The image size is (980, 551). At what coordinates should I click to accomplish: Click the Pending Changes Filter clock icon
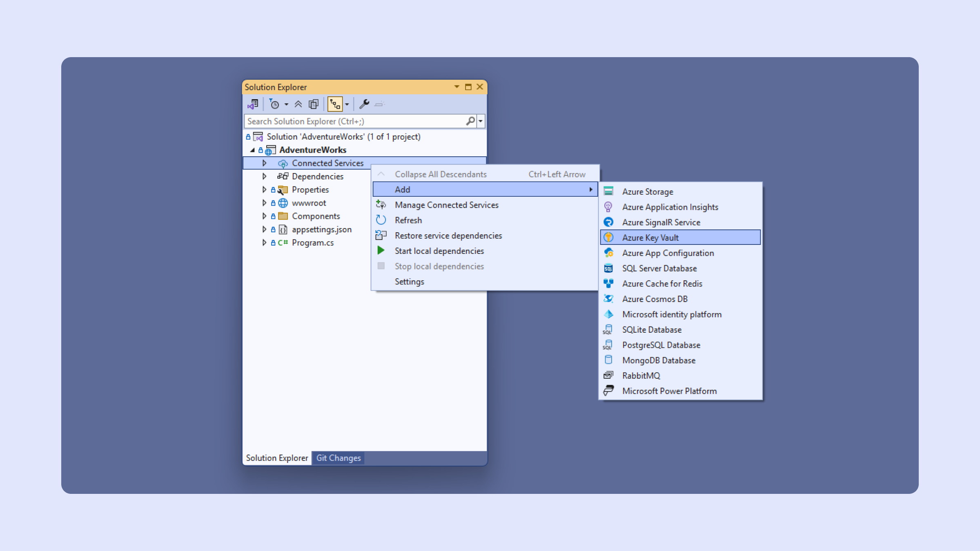274,104
